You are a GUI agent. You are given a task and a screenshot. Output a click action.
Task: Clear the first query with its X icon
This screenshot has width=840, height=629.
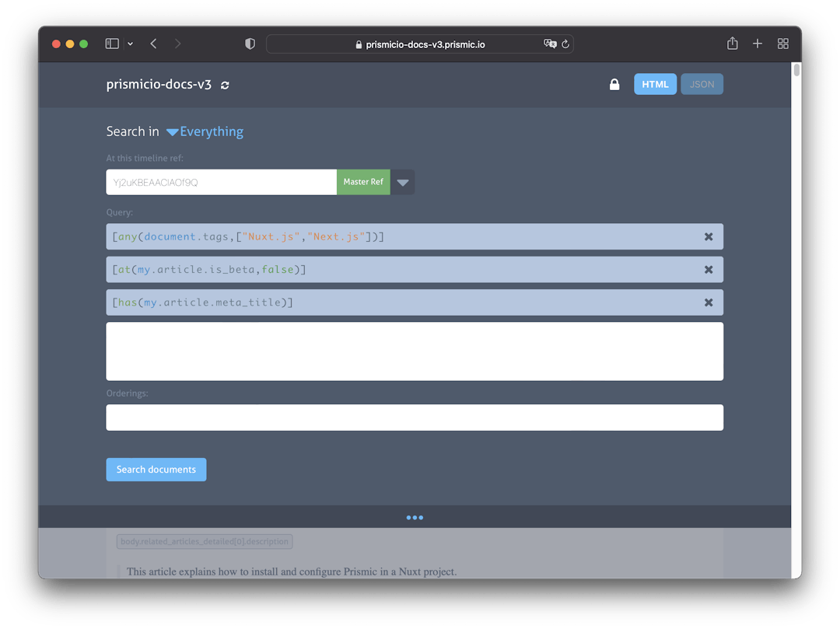(709, 236)
